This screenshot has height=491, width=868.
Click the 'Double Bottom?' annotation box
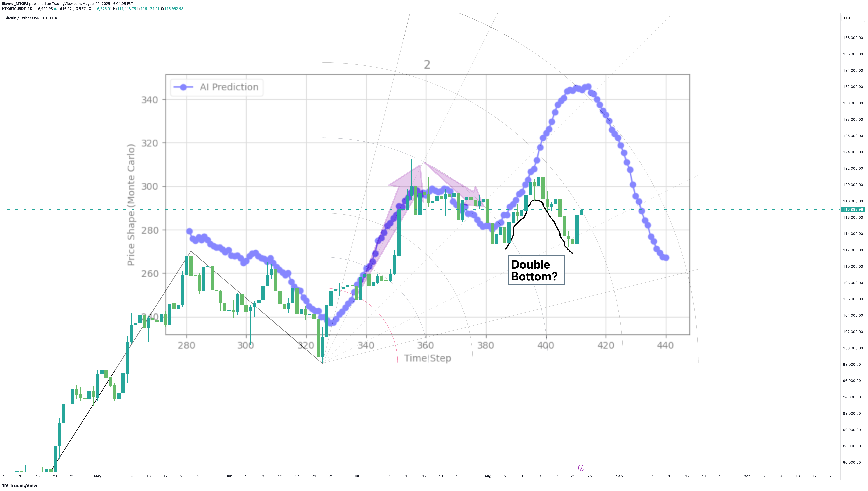536,270
